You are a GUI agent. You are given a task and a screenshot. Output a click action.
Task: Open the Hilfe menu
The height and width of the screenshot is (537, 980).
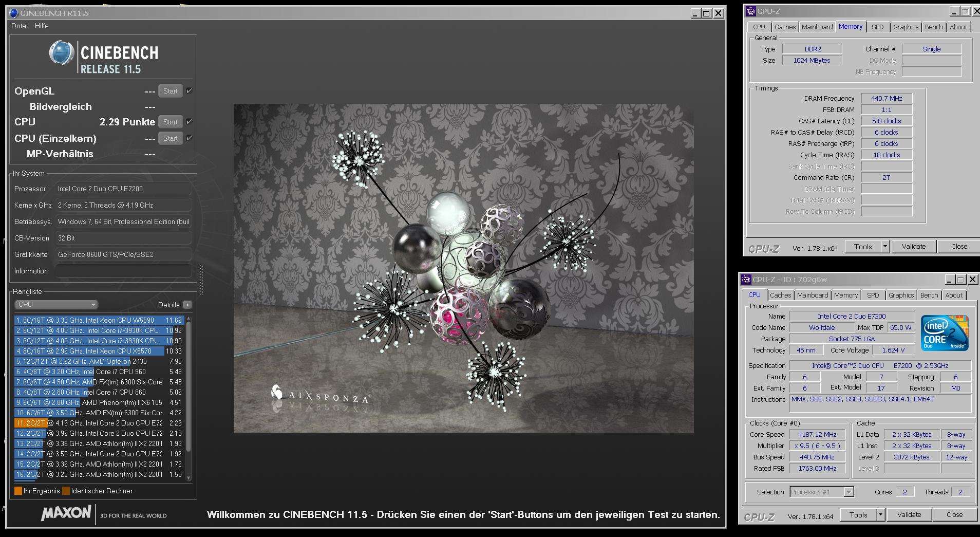point(42,26)
